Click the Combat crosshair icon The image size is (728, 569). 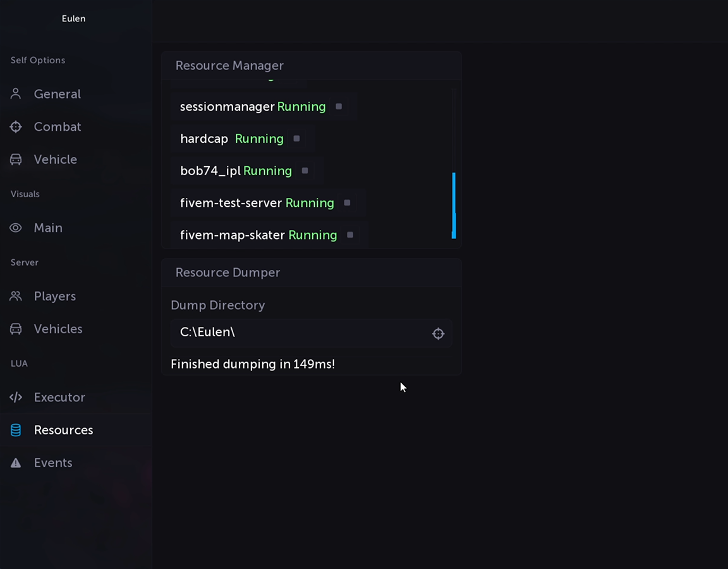click(16, 127)
